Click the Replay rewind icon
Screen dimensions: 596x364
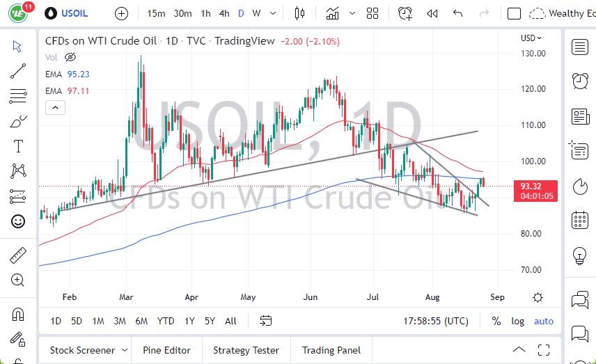pyautogui.click(x=432, y=13)
